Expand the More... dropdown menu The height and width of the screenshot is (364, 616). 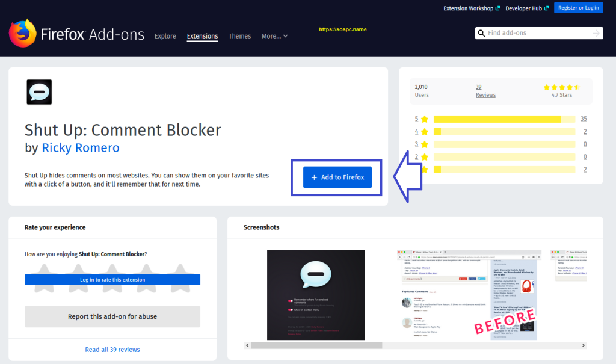[x=274, y=36]
